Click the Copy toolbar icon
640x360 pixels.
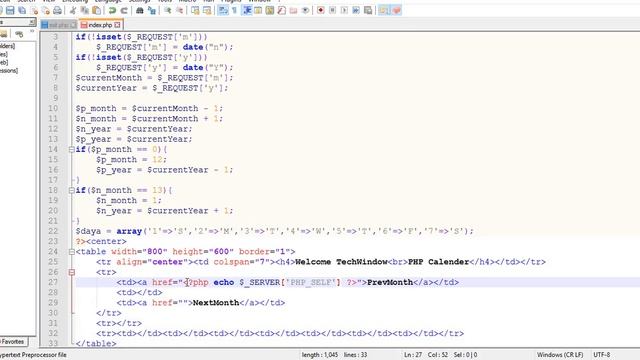point(85,10)
